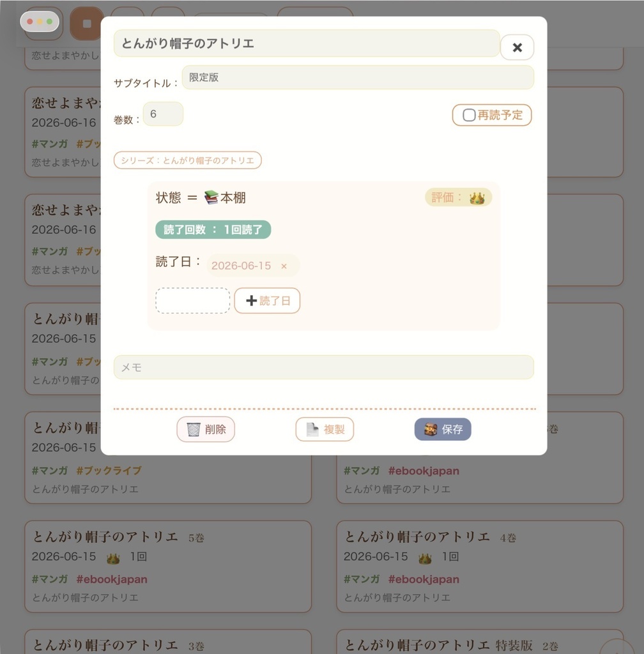The height and width of the screenshot is (654, 644).
Task: Click the crown rating on the 5巻 card
Action: click(x=113, y=558)
